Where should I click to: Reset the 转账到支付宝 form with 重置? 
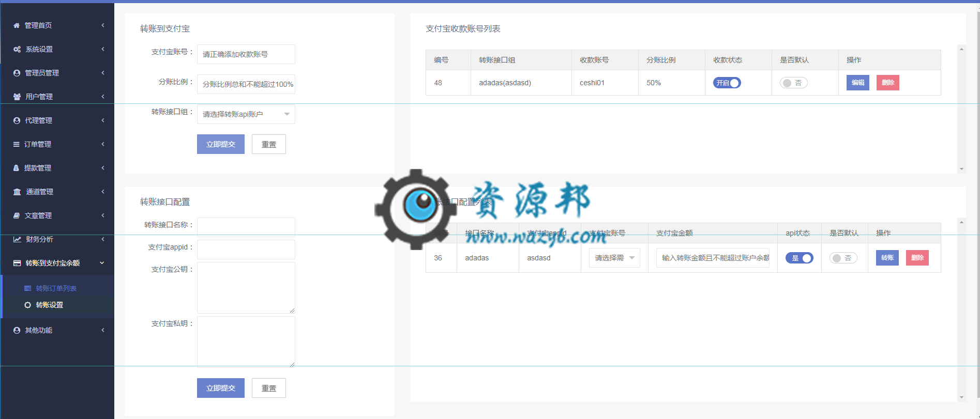coord(269,144)
